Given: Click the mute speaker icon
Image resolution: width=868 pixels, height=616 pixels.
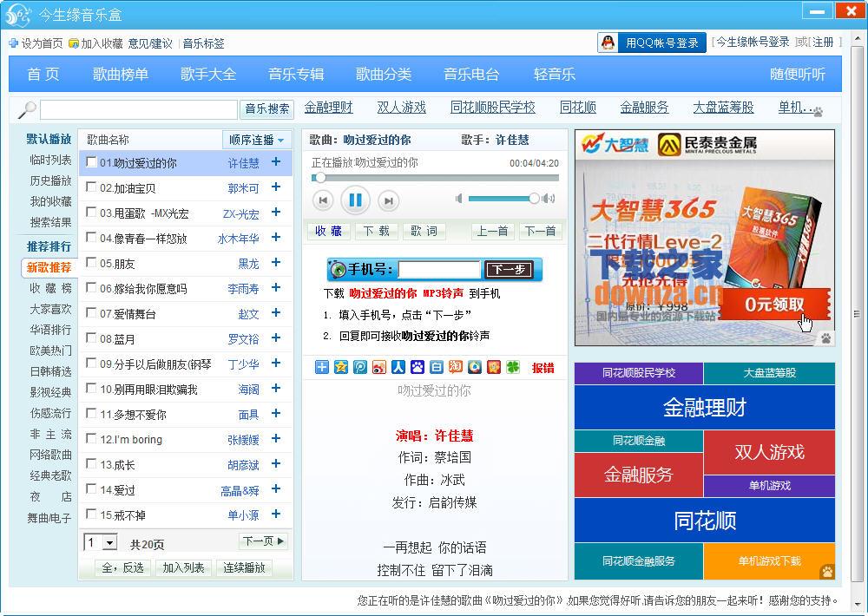Looking at the screenshot, I should point(458,198).
